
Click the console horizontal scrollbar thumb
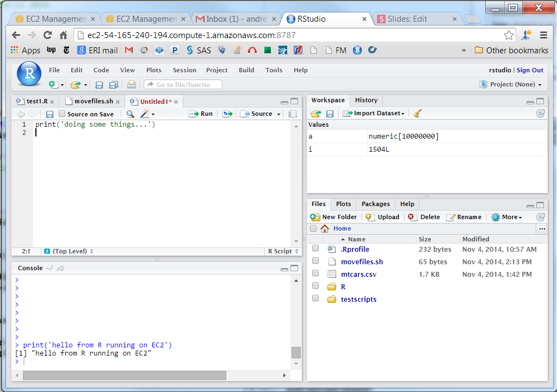[125, 375]
